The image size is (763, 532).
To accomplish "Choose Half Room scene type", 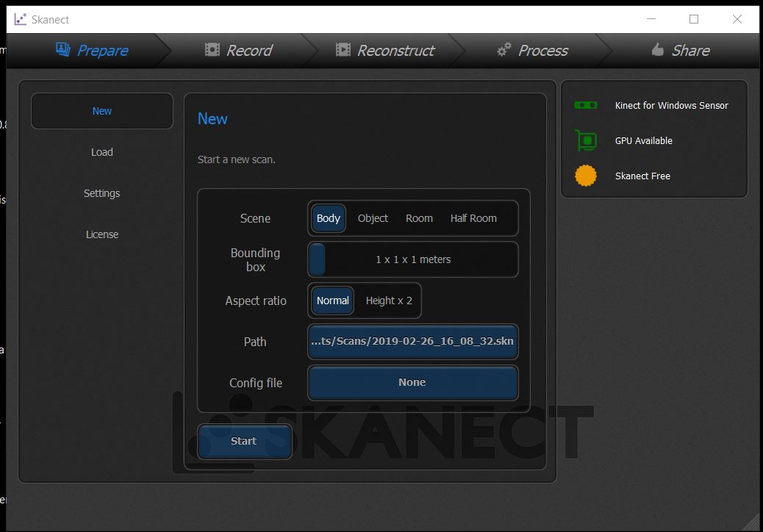I will click(x=473, y=218).
